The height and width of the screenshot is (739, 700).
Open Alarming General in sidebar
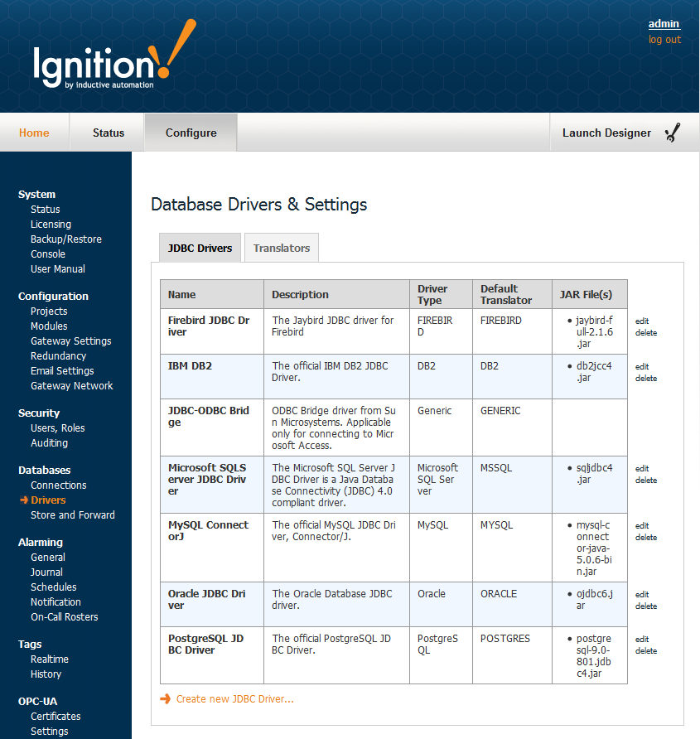pos(47,557)
